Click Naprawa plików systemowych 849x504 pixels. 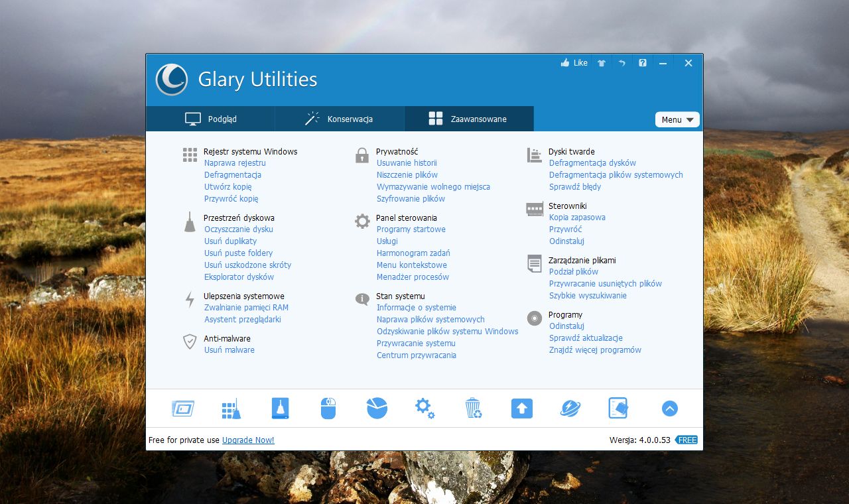[430, 319]
